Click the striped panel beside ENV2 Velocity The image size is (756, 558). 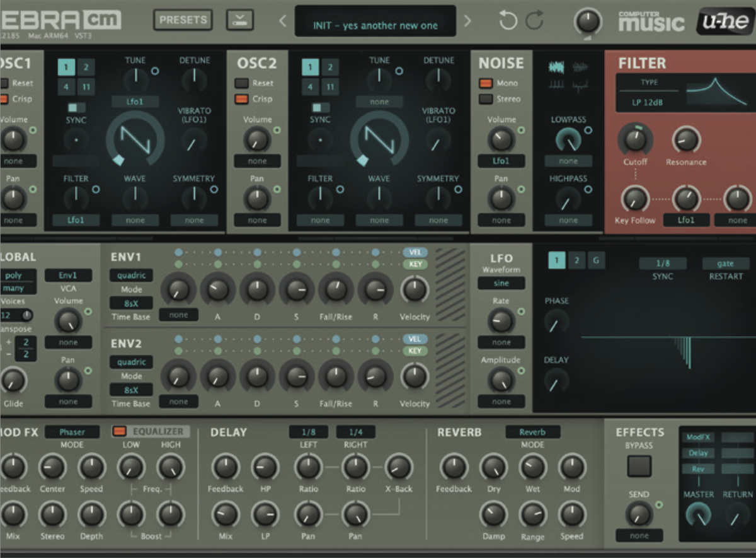(450, 371)
